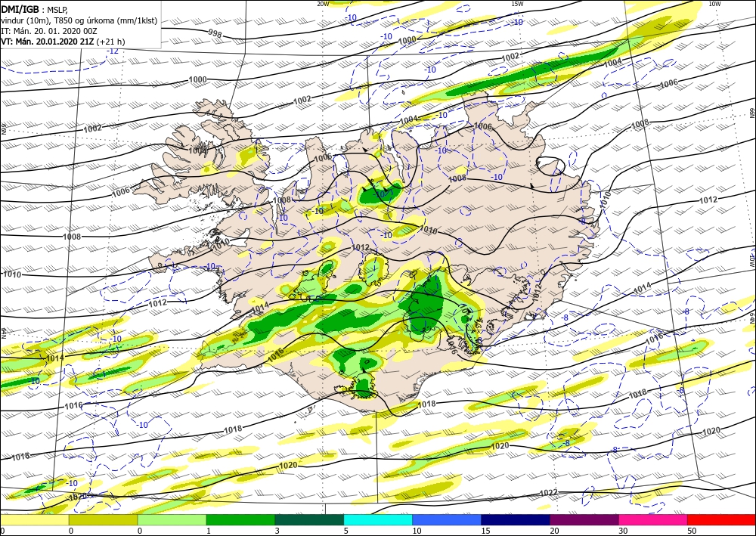Select the medium green legend swatch labeled 1
756x536 pixels.
pyautogui.click(x=240, y=520)
